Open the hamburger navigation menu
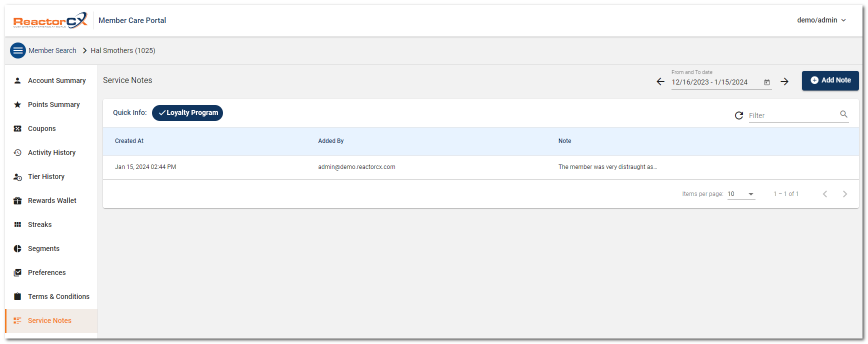The image size is (868, 344). click(x=18, y=50)
